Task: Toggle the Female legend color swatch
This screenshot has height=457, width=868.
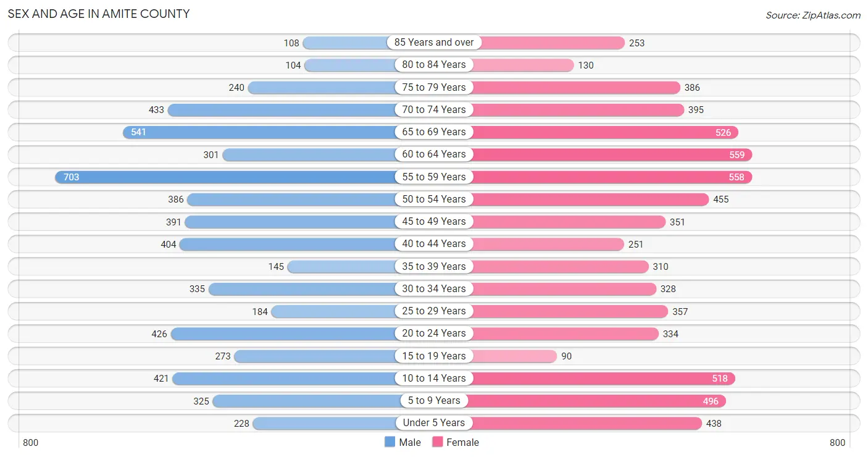Action: 438,442
